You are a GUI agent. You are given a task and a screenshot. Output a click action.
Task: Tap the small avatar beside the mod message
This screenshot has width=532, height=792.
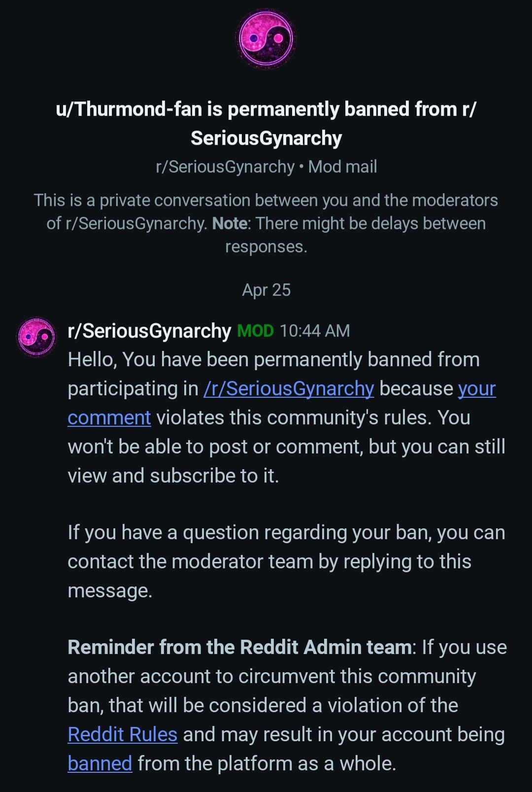[36, 337]
